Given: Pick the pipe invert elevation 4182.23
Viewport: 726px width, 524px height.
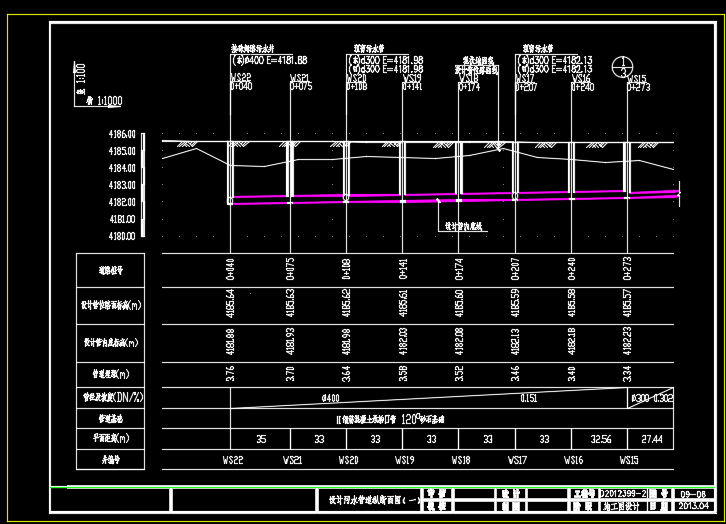Looking at the screenshot, I should click(x=627, y=341).
